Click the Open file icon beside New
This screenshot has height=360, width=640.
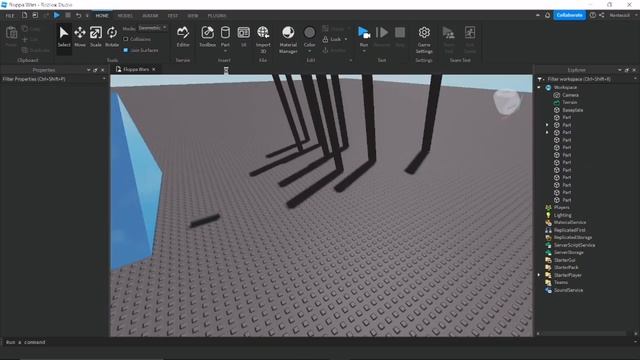[35, 15]
